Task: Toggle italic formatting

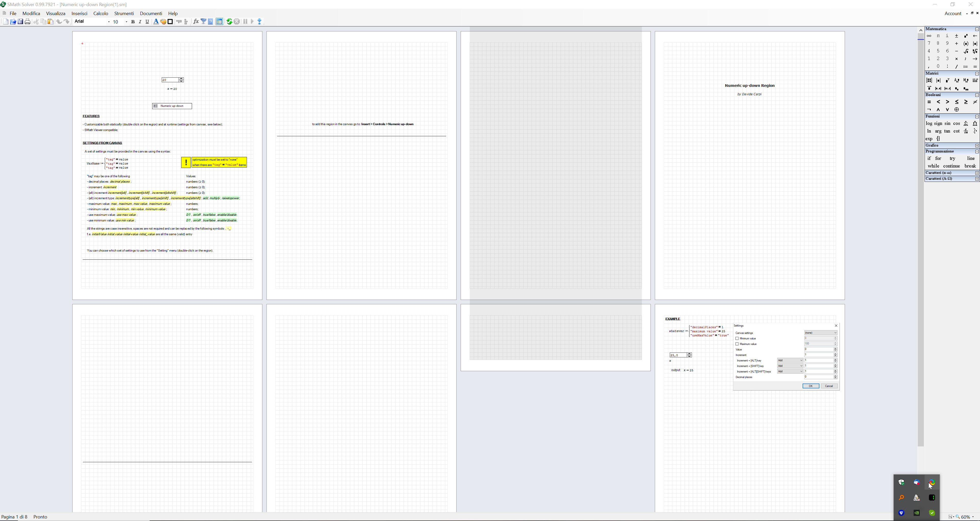Action: [140, 22]
